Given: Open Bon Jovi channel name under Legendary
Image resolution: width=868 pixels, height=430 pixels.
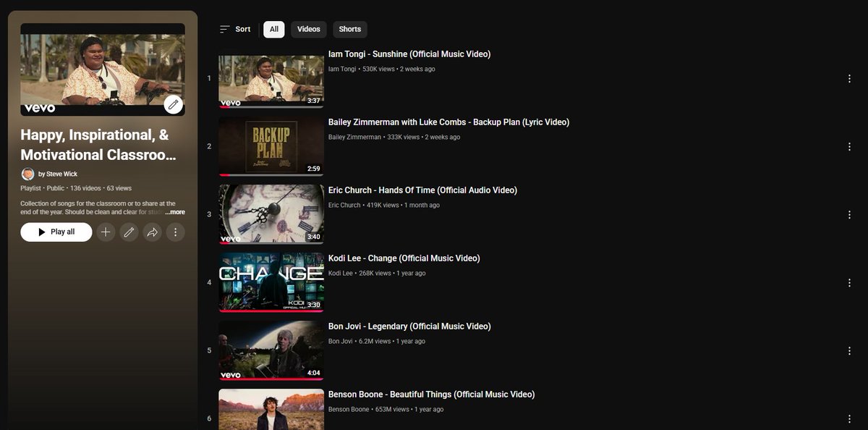Looking at the screenshot, I should point(341,342).
